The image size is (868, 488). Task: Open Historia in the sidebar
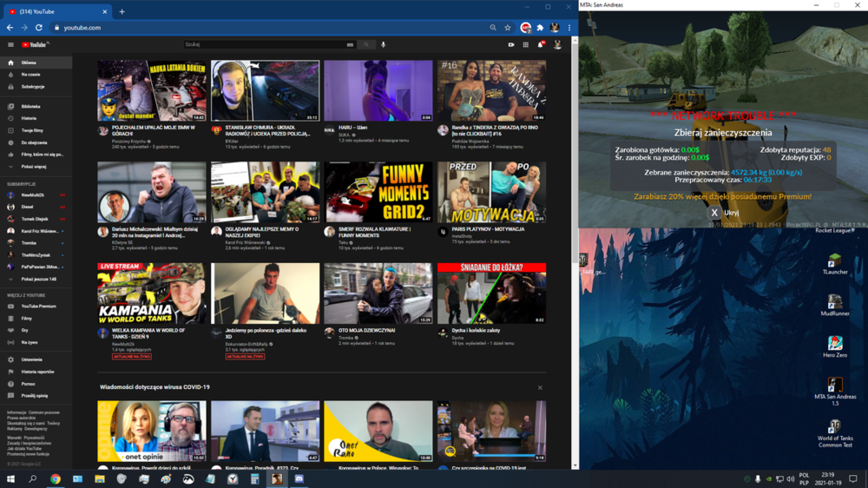click(x=36, y=118)
